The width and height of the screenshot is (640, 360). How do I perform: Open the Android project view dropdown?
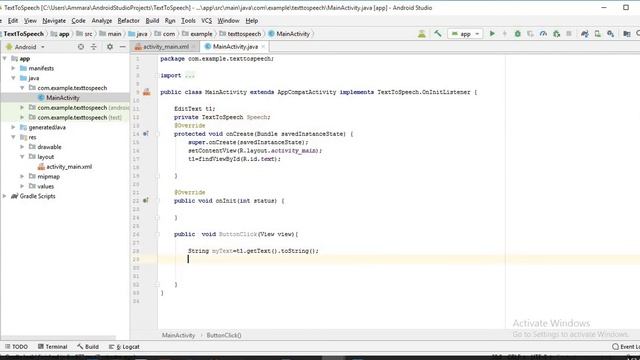click(25, 47)
